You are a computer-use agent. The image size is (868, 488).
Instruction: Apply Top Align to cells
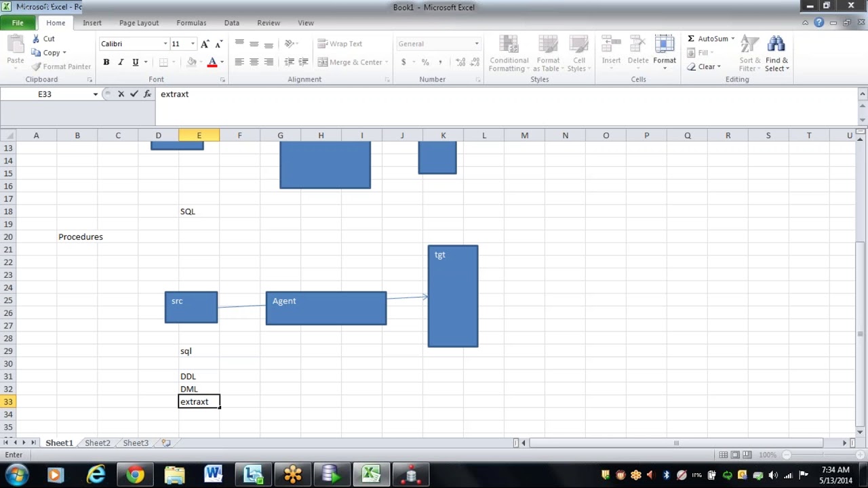click(x=239, y=44)
